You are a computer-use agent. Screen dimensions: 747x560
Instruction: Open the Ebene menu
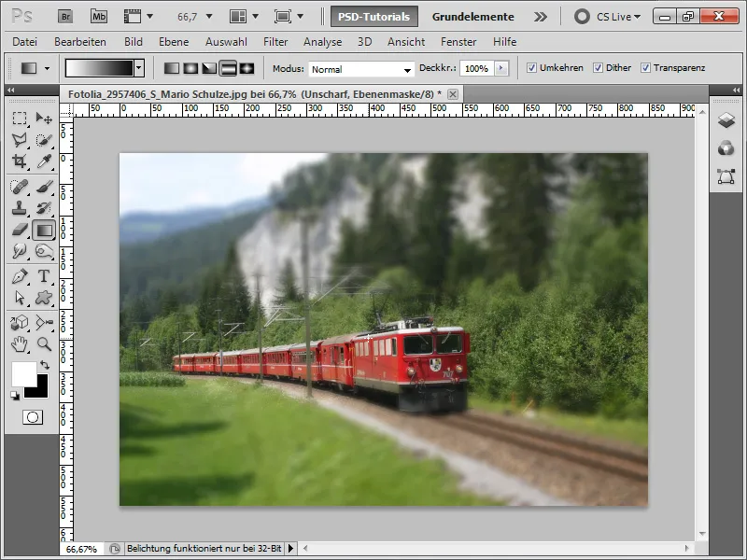click(x=174, y=42)
